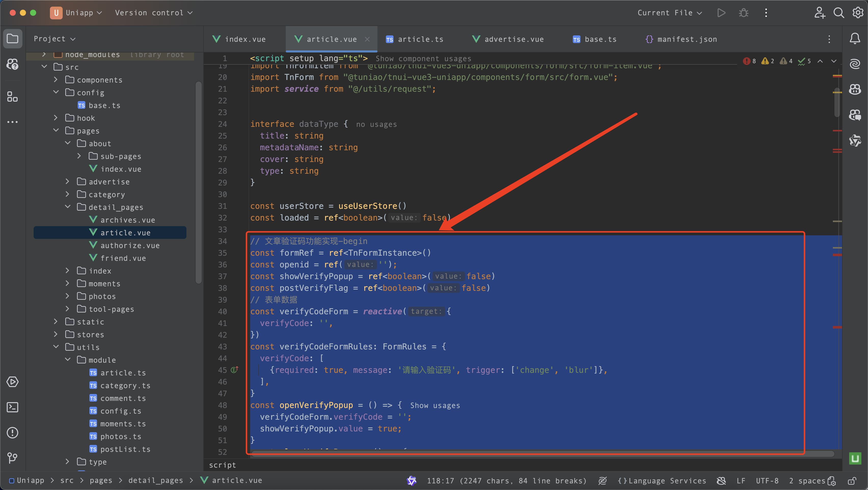
Task: Open the Problems tool window icon
Action: pos(12,433)
